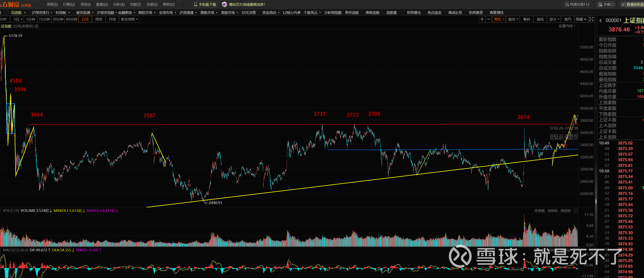
Task: Click the 手机版下载 phone icon button
Action: click(x=205, y=5)
